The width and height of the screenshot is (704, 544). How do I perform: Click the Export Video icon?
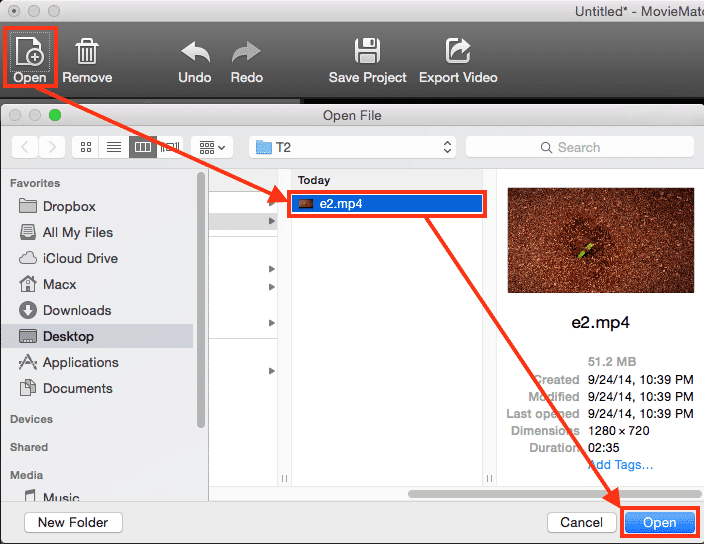click(458, 50)
